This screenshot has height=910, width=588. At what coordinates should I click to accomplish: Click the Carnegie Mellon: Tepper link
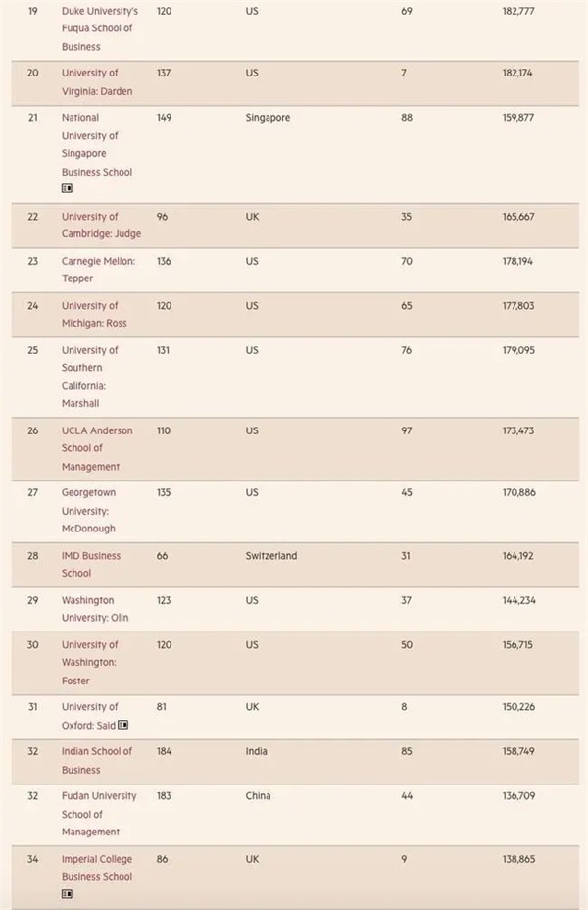click(x=98, y=270)
